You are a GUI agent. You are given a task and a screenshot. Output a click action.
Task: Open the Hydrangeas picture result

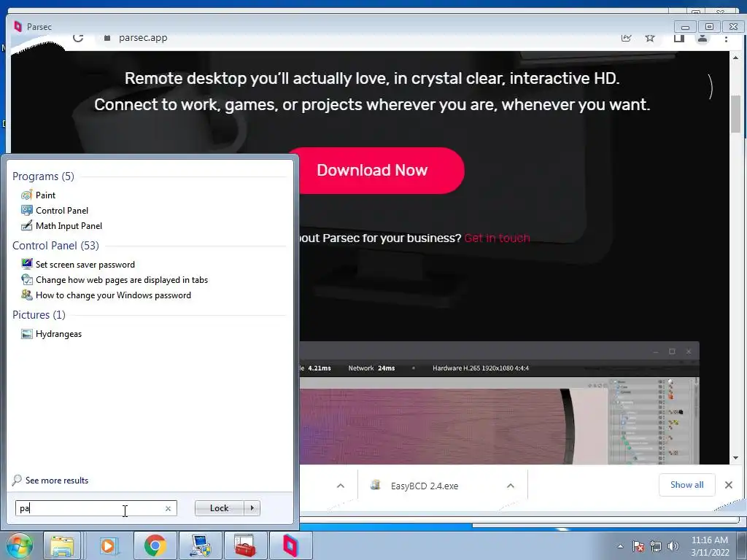pos(58,334)
